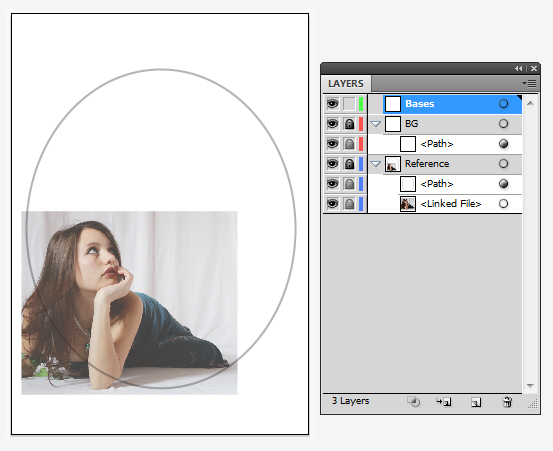The width and height of the screenshot is (553, 451).
Task: Open the Layers panel flyout menu
Action: click(529, 84)
